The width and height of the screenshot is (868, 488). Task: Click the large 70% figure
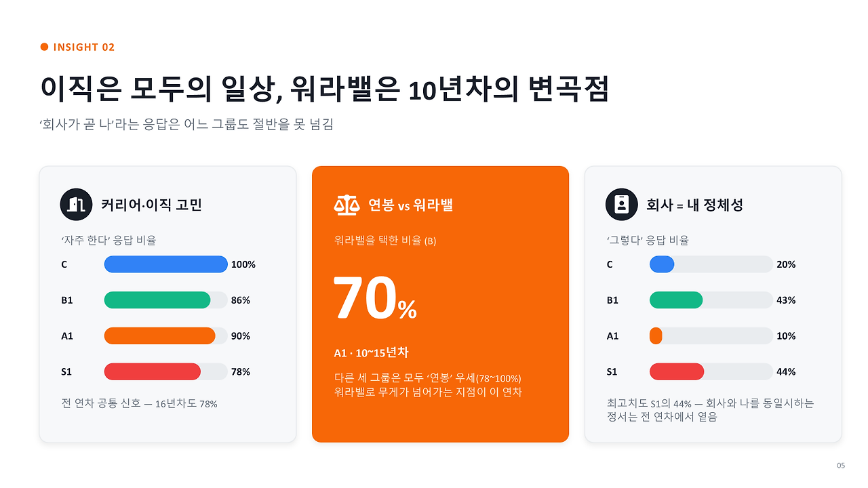pos(375,298)
